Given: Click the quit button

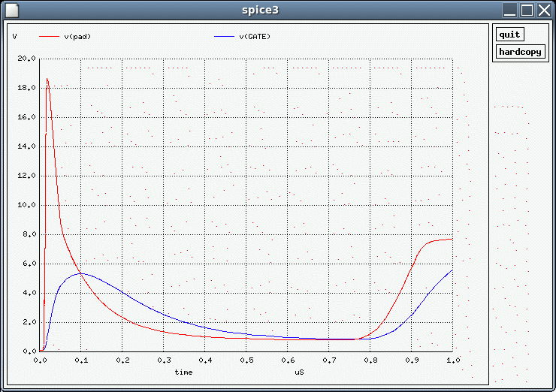Looking at the screenshot, I should tap(510, 35).
